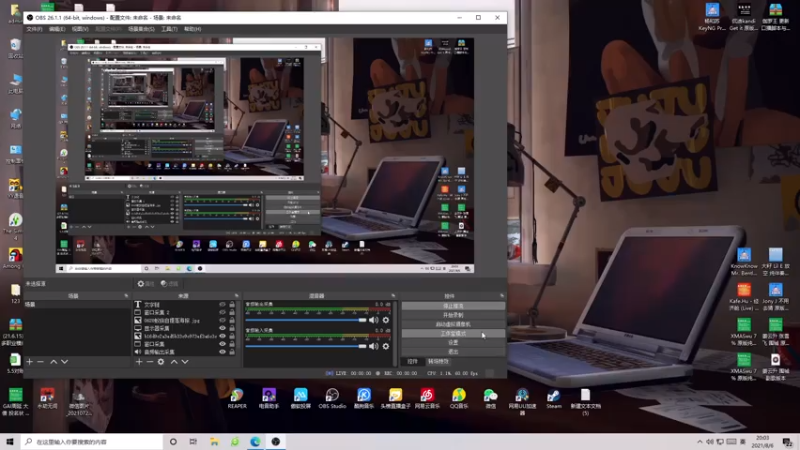Open 微信 desktop shortcut
This screenshot has height=450, width=800.
[490, 398]
